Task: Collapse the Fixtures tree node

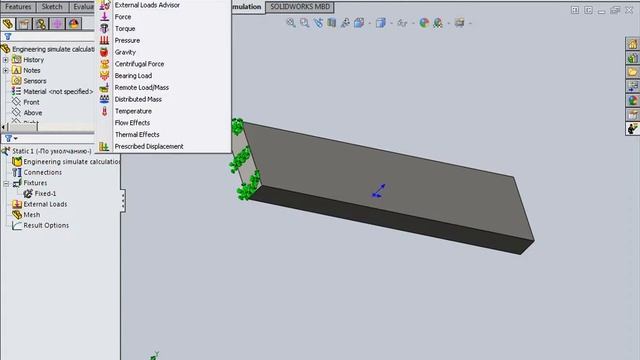Action: pos(6,184)
